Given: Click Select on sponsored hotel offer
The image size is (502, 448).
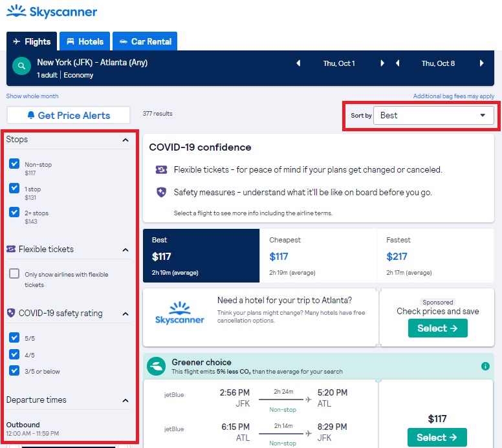Looking at the screenshot, I should [438, 328].
